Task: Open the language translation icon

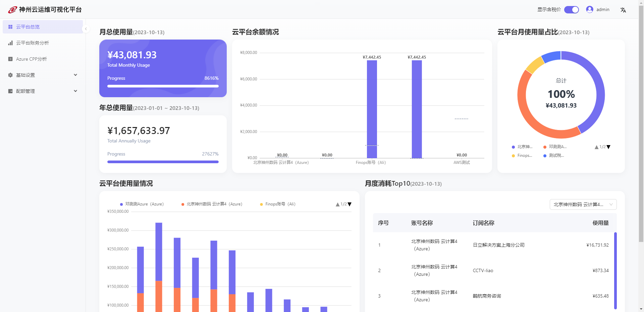Action: point(623,10)
